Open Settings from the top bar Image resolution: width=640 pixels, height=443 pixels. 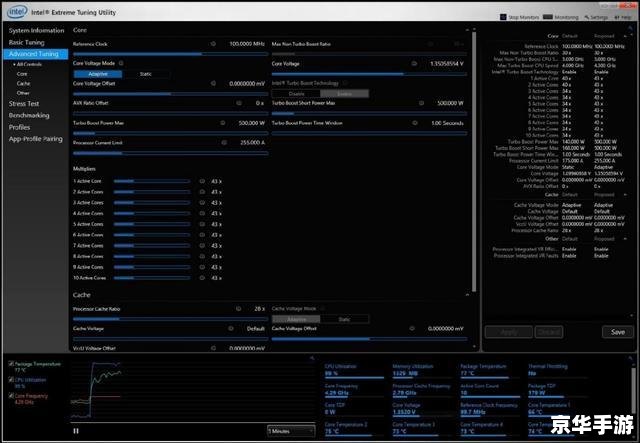(x=596, y=17)
